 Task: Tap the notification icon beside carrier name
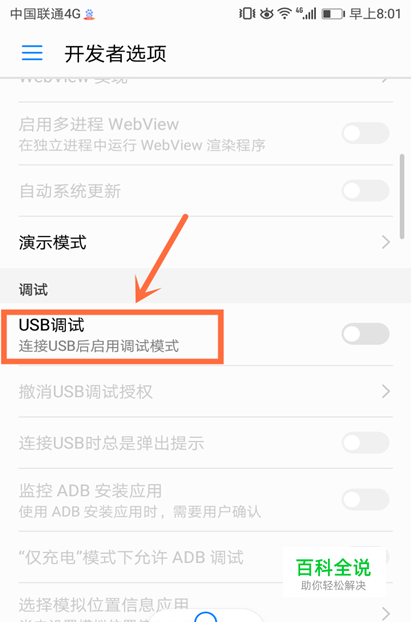(90, 15)
